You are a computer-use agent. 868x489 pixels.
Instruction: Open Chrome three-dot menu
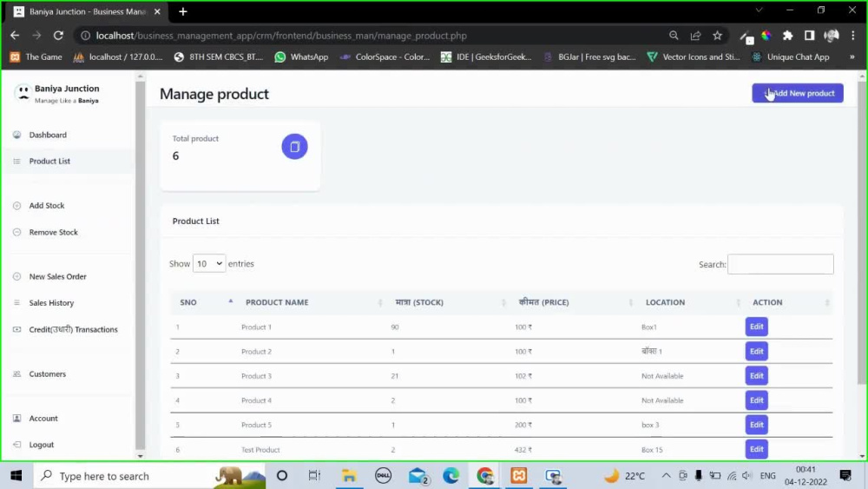coord(853,36)
